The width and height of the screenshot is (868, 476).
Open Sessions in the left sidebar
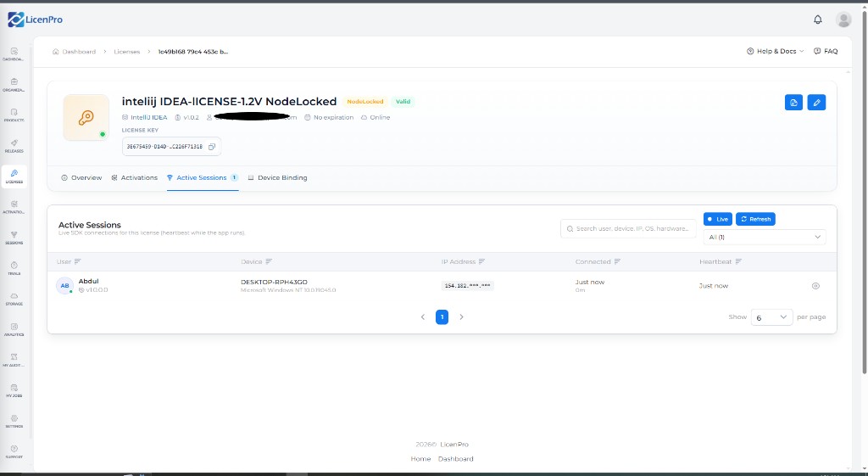(14, 238)
